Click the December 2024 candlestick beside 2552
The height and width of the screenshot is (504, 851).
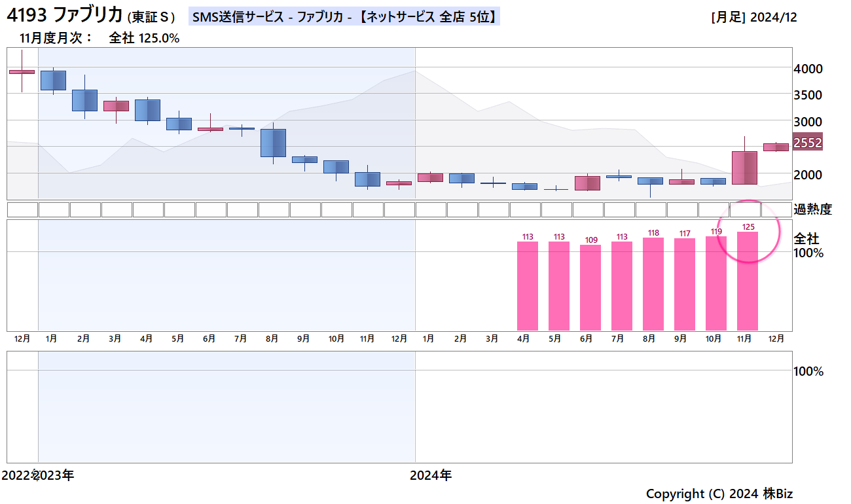[776, 147]
